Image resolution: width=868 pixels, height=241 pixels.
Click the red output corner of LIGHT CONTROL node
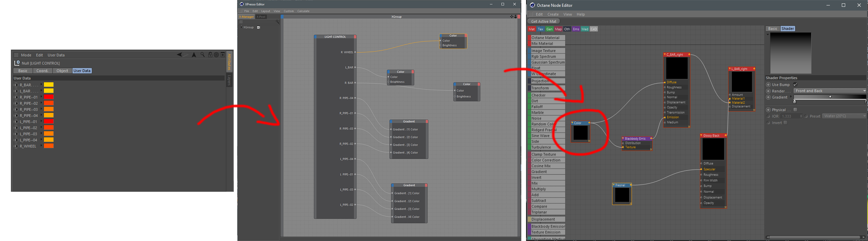[x=355, y=37]
